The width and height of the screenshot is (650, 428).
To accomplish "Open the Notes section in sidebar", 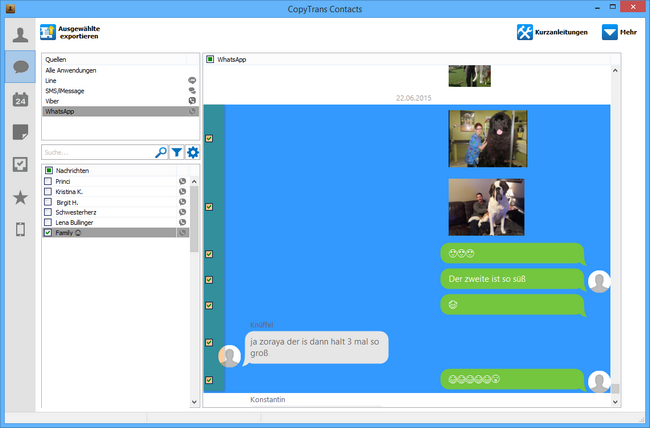I will coord(18,132).
